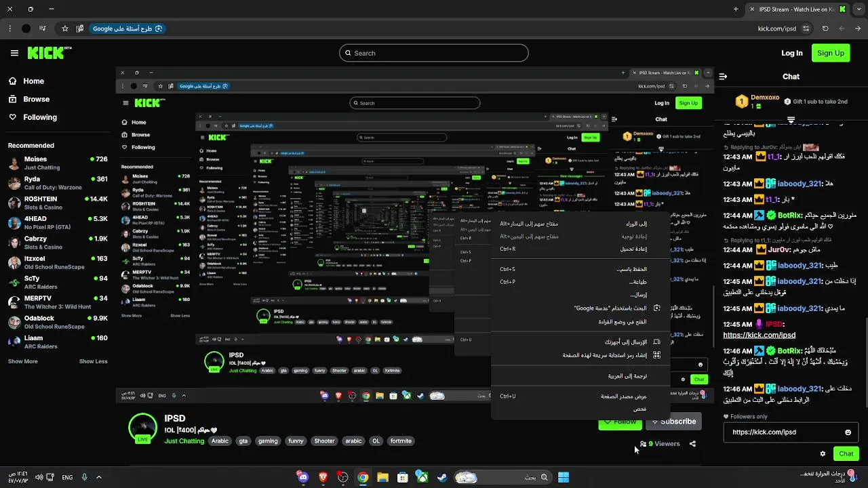The height and width of the screenshot is (488, 868).
Task: Bookmark this page with the star icon
Action: tap(65, 28)
